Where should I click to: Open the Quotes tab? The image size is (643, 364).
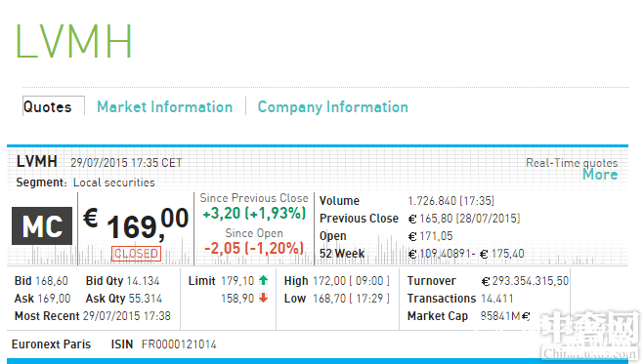[48, 107]
